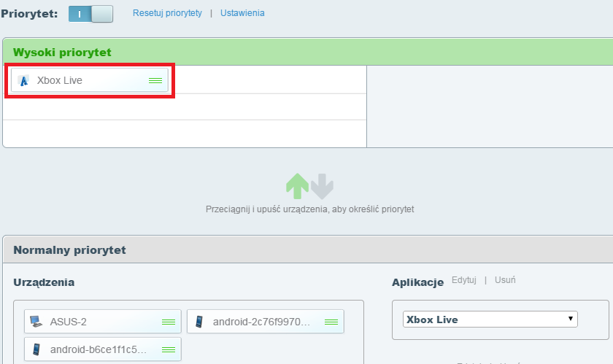Open the Xbox Live dropdown under Aplikacje
613x364 pixels.
coord(490,320)
